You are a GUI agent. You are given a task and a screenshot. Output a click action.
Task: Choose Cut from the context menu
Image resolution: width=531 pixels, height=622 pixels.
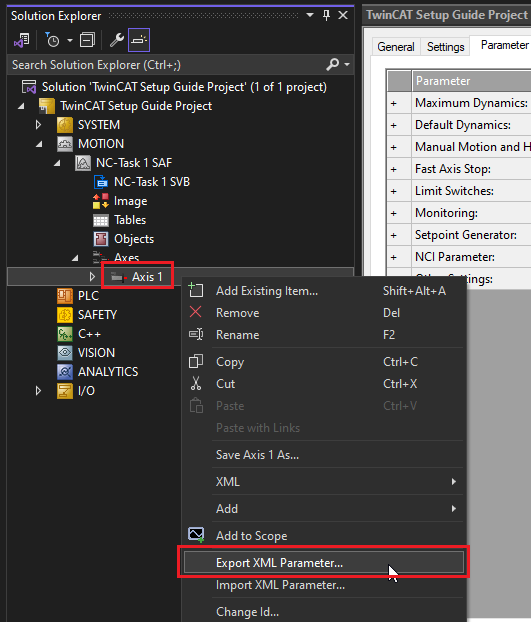tap(324, 384)
